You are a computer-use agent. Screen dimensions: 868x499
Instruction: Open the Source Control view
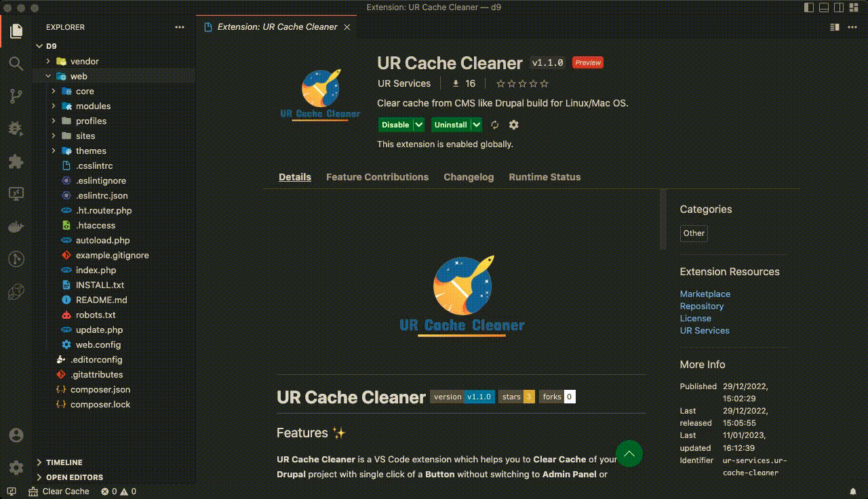pyautogui.click(x=16, y=96)
